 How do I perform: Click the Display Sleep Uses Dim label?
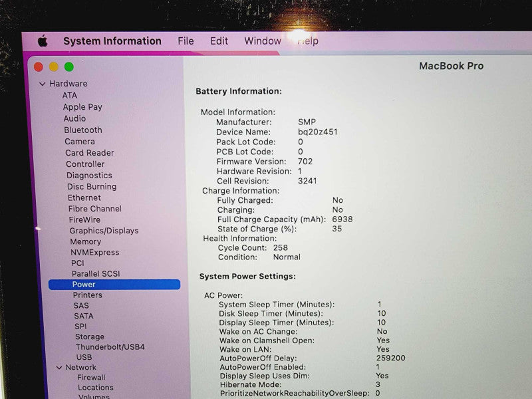click(265, 376)
